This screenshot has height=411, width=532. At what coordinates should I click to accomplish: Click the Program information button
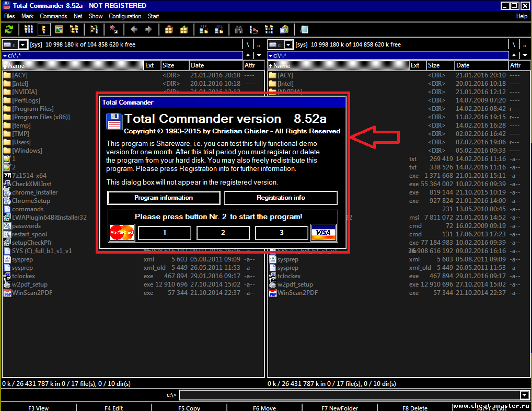[164, 198]
